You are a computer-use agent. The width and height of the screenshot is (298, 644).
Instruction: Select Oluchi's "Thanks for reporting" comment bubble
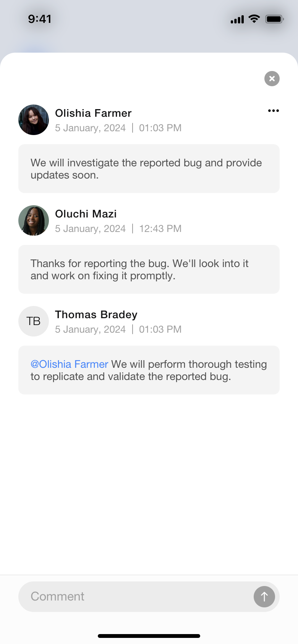coord(149,269)
